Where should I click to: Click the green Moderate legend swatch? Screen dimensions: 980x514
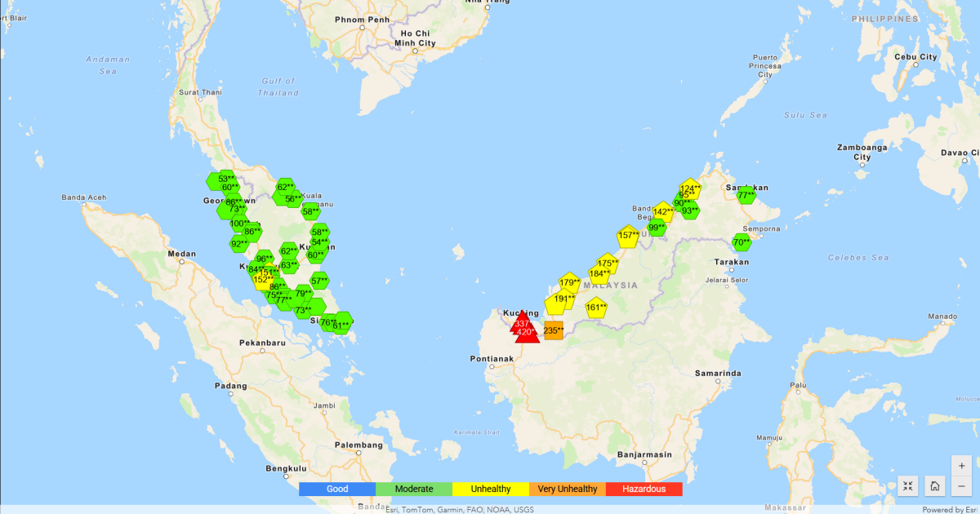pyautogui.click(x=414, y=490)
